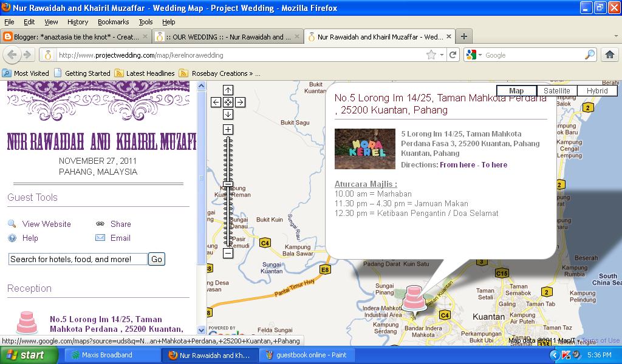Switch map view to Hybrid
622x364 pixels.
596,90
